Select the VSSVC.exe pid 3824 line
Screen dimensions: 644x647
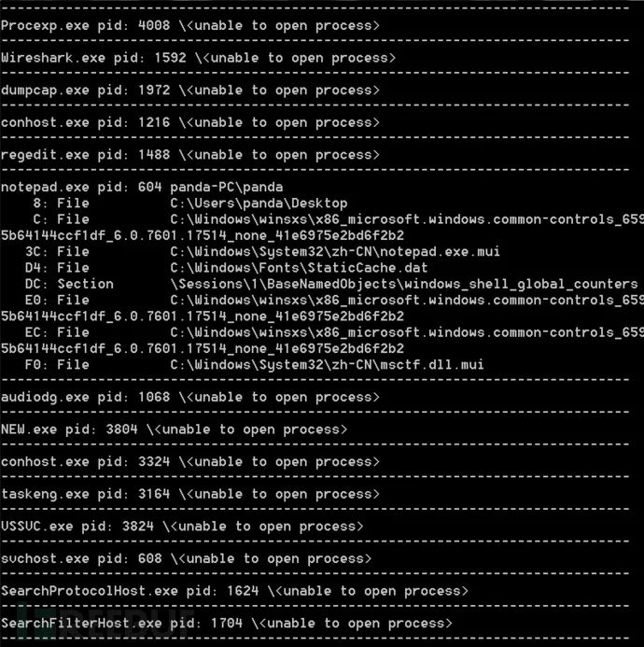pos(182,527)
